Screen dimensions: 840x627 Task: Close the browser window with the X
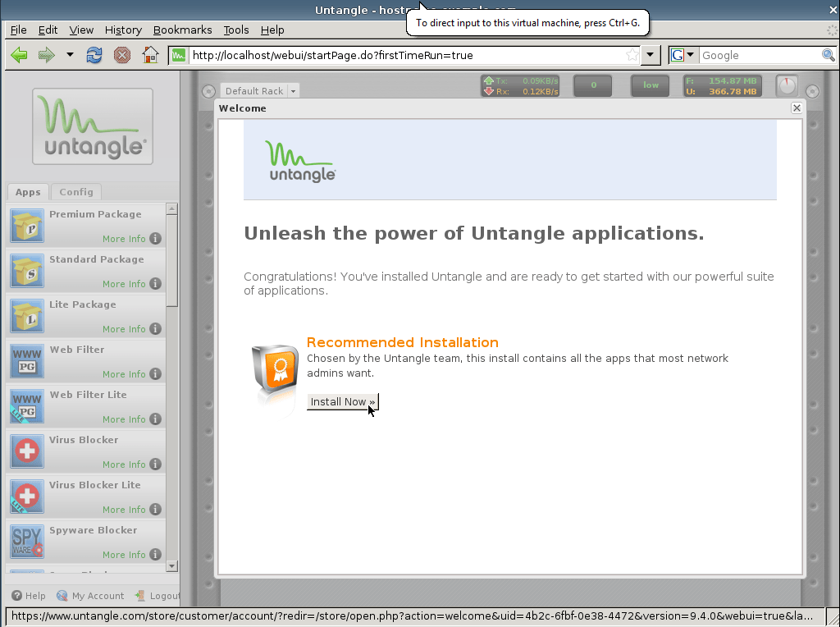pos(833,10)
